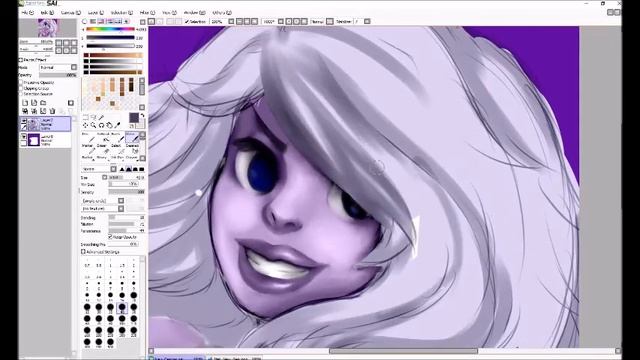This screenshot has height=360, width=640.
Task: Enable Advanced Settings checkbox
Action: pyautogui.click(x=83, y=252)
